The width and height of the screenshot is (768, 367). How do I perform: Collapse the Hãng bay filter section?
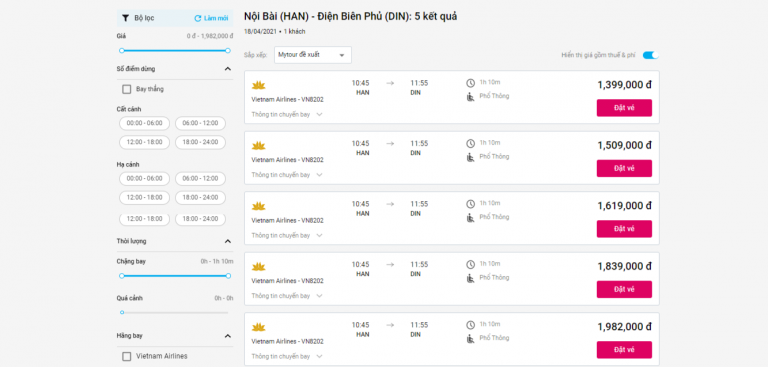[227, 336]
